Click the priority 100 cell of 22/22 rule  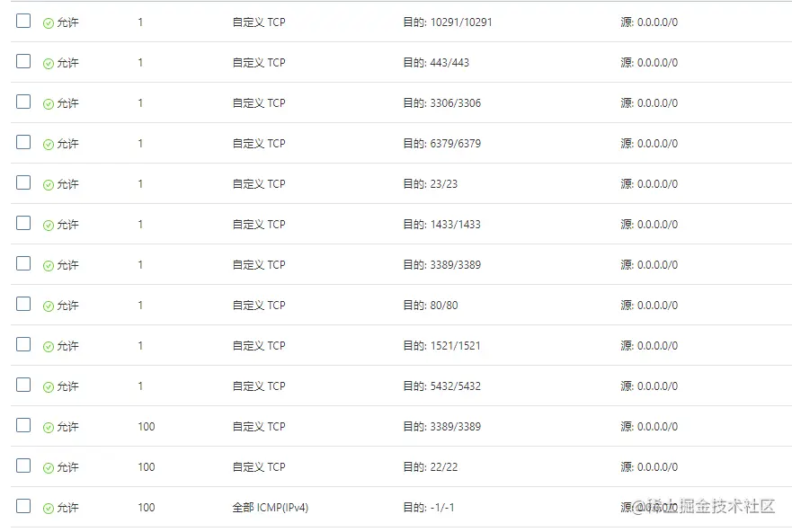point(147,467)
